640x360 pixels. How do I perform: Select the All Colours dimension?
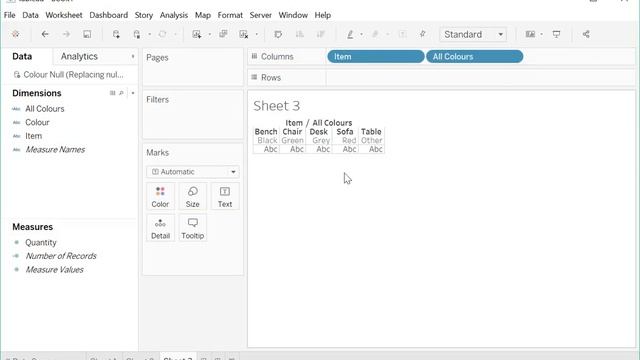[44, 109]
